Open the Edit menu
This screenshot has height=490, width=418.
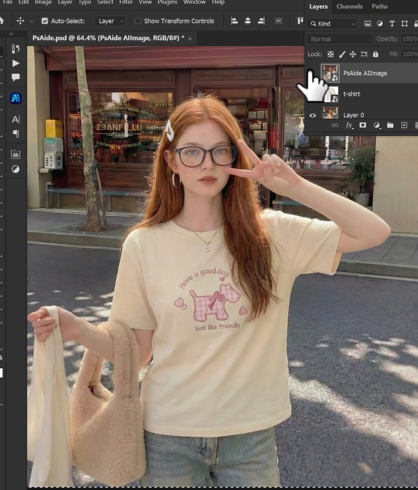click(x=23, y=2)
